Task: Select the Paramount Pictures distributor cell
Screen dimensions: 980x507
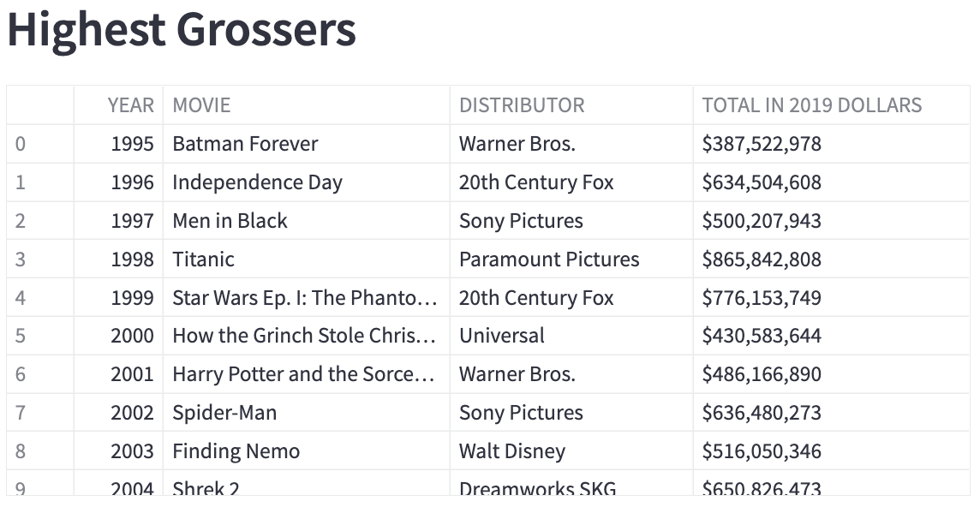Action: pyautogui.click(x=571, y=259)
